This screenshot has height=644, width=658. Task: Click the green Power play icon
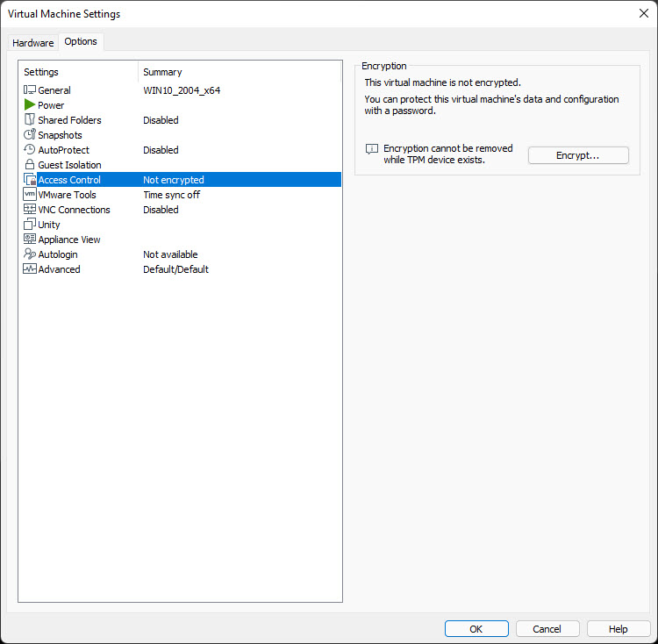click(29, 104)
